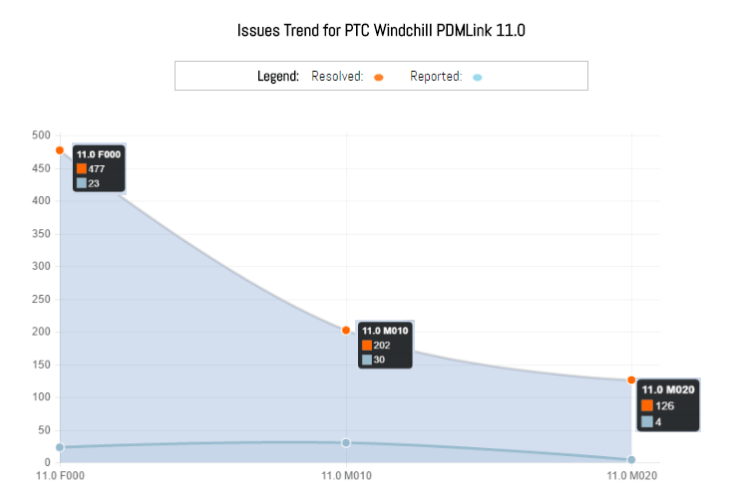Click the 11.0 F000 x-axis label

60,476
